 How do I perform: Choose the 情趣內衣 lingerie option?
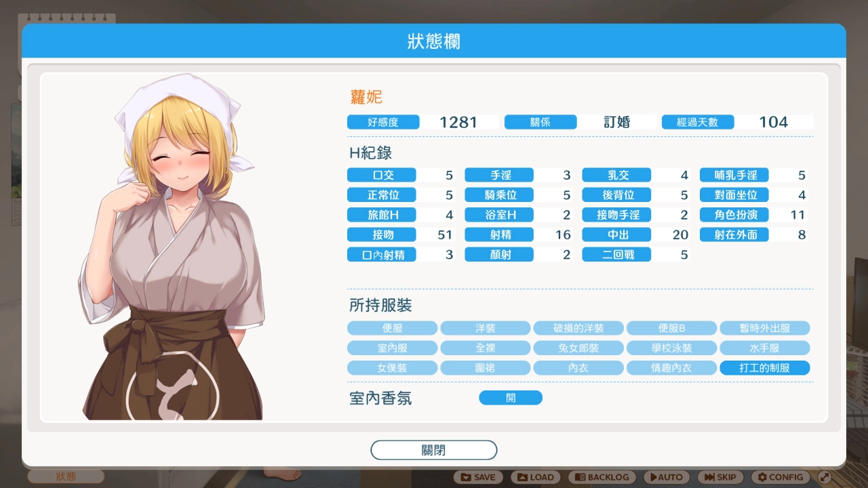[672, 367]
